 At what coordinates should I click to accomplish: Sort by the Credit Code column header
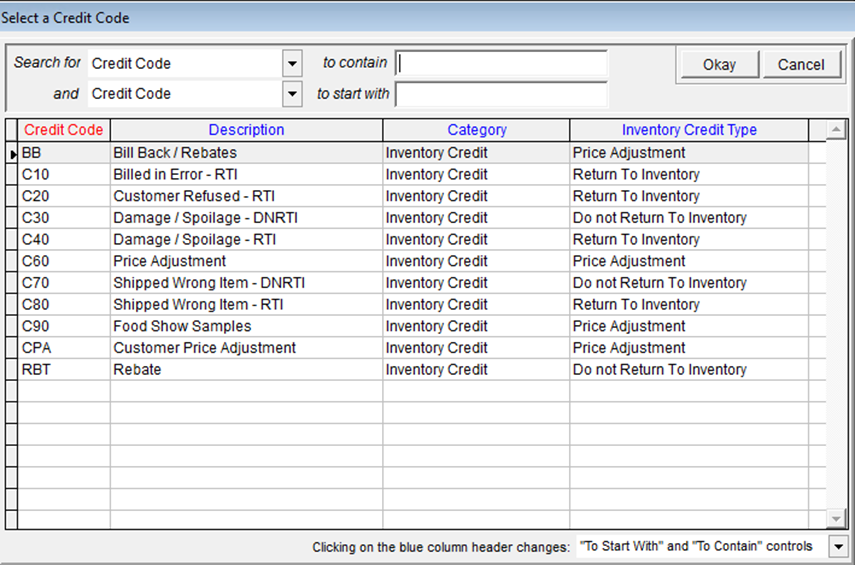click(64, 130)
